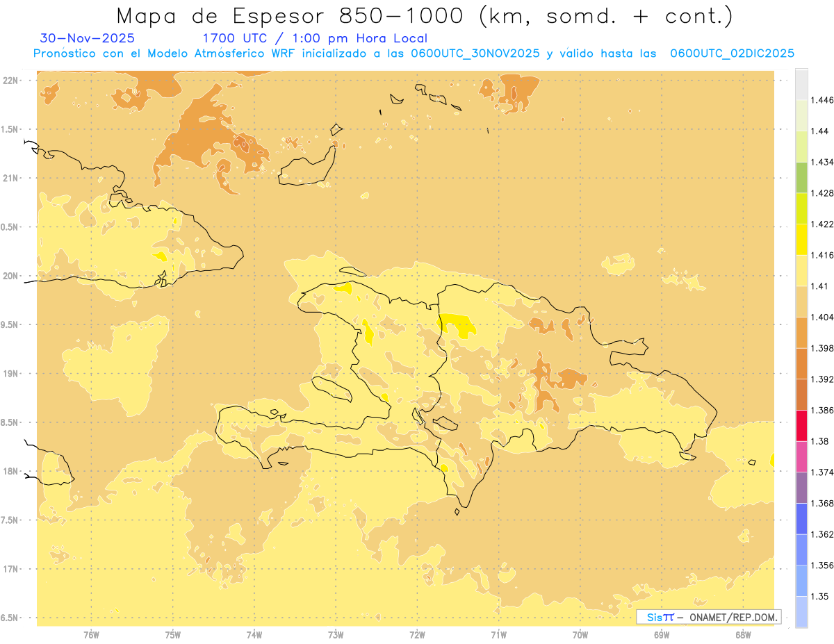Select the bright yellow swatch between 1.416 and 1.422
Image resolution: width=834 pixels, height=644 pixels.
[801, 240]
